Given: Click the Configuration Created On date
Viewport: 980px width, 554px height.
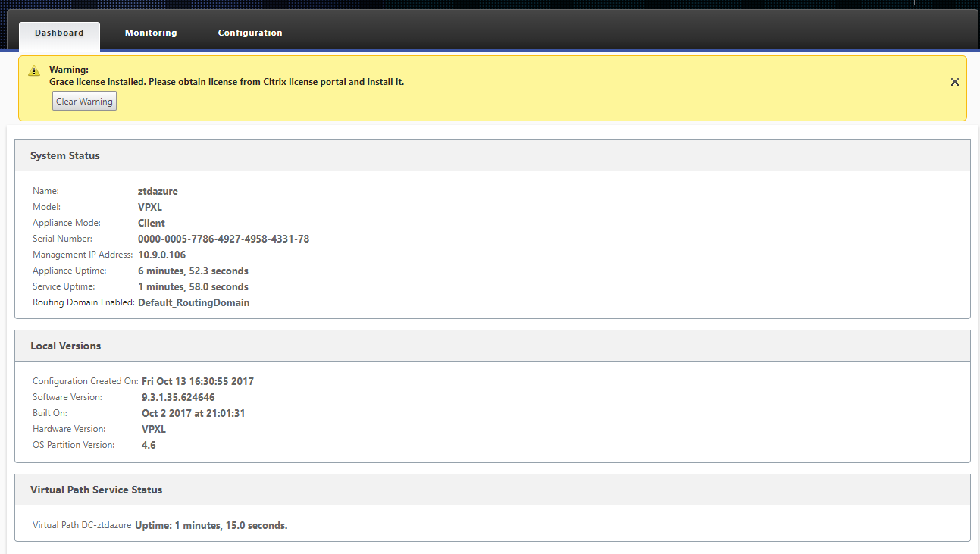Looking at the screenshot, I should pos(198,381).
